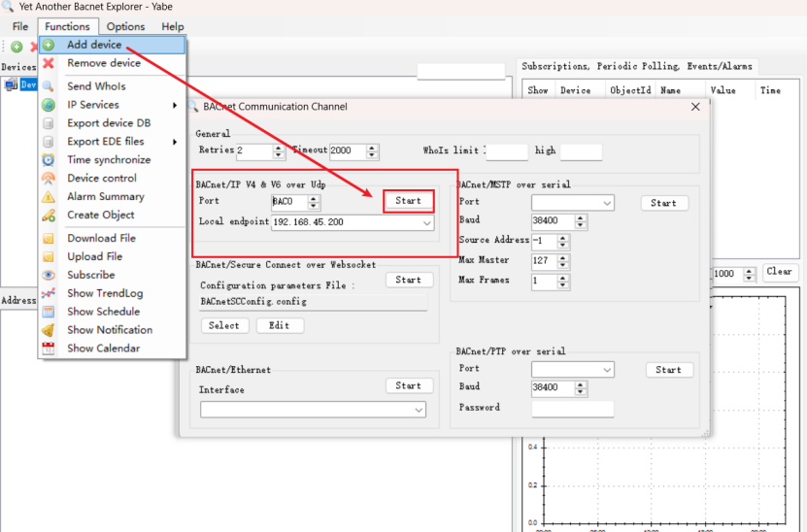Open the File menu
The height and width of the screenshot is (532, 807).
pyautogui.click(x=20, y=27)
